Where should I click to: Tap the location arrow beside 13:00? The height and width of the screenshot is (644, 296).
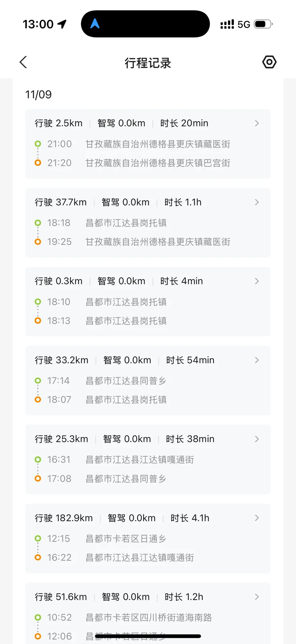coord(62,24)
